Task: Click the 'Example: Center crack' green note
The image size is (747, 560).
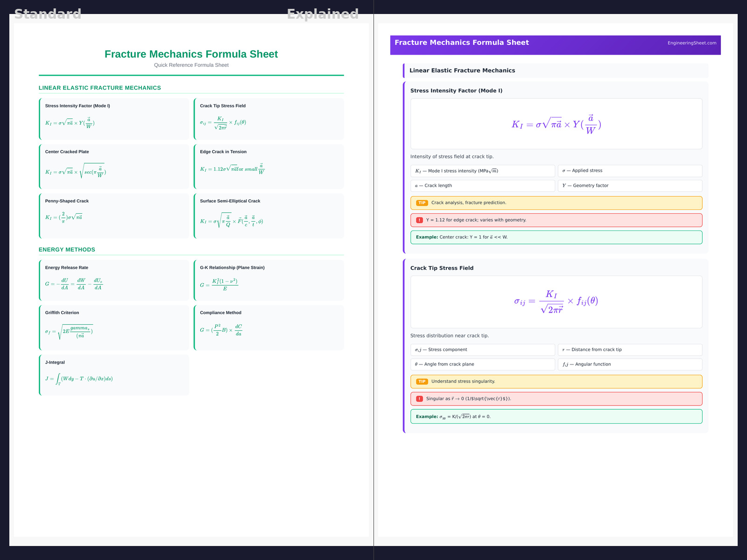Action: point(556,237)
